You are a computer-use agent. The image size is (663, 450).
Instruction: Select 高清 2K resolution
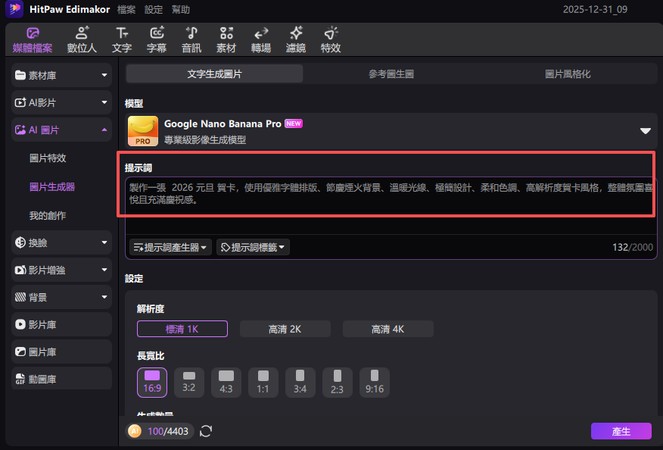(x=285, y=329)
